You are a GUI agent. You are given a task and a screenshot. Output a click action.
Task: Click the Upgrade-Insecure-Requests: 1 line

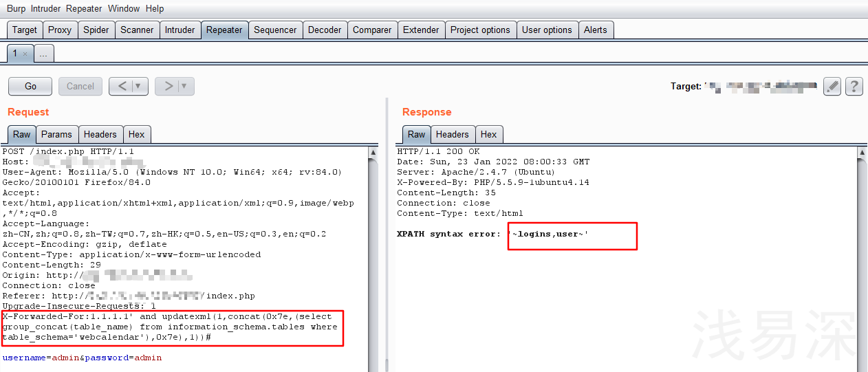pyautogui.click(x=79, y=306)
